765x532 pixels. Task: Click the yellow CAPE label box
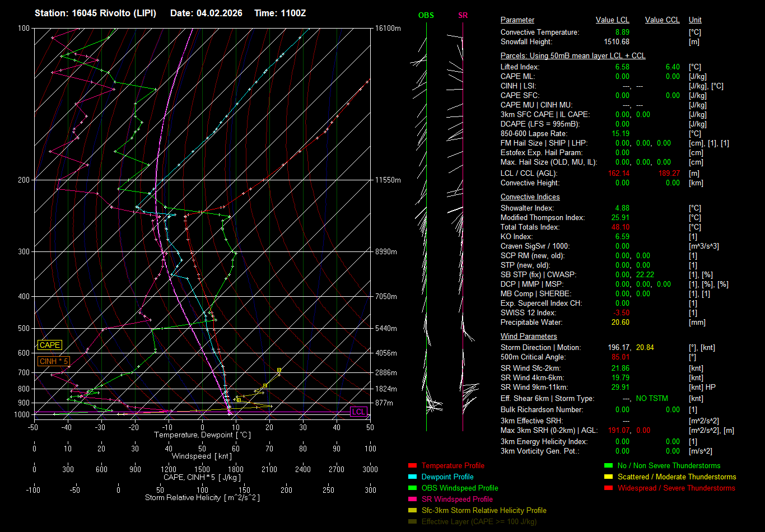click(x=49, y=346)
